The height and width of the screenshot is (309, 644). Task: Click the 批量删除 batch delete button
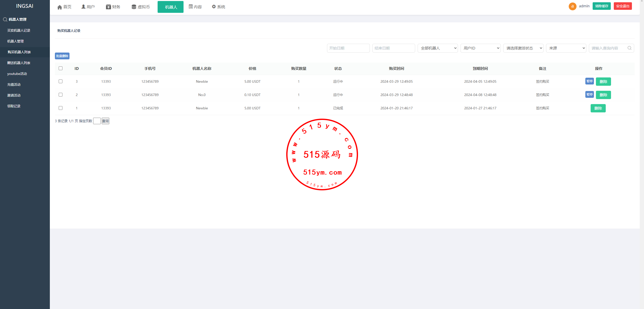(62, 56)
